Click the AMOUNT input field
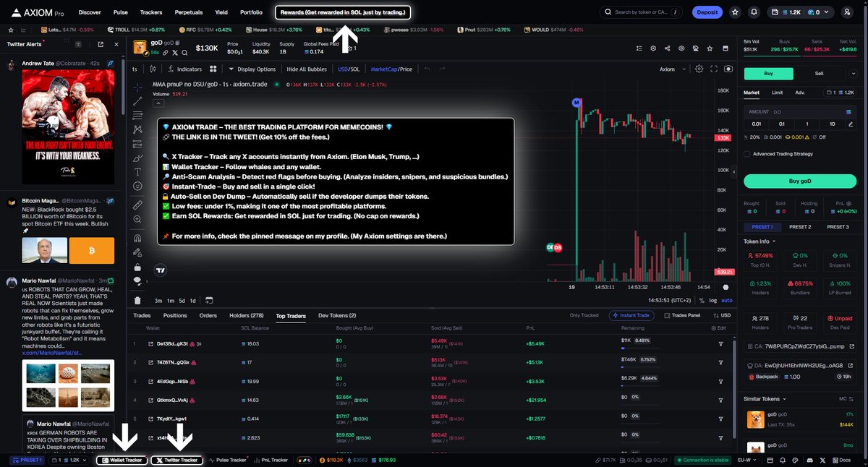Viewport: 868px width, 467px height. point(800,112)
